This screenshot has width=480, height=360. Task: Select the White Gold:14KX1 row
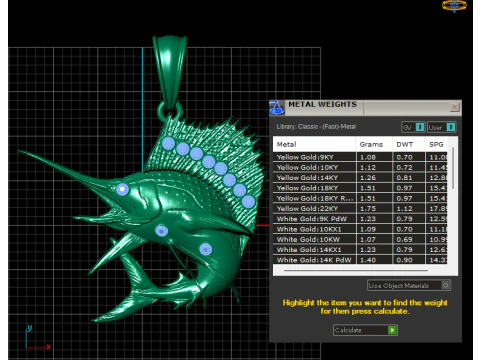tap(360, 250)
